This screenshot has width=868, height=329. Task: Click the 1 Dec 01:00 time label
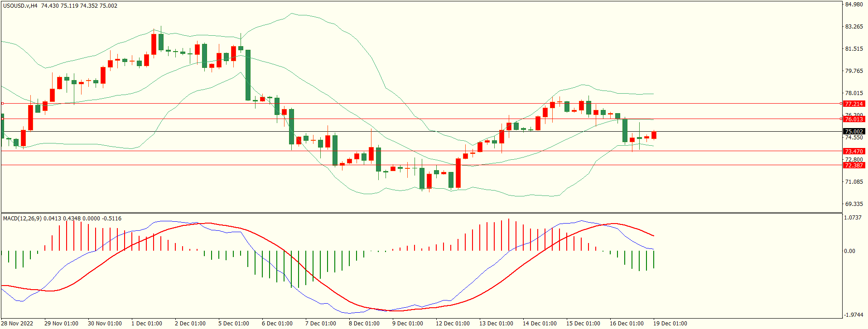click(x=146, y=324)
